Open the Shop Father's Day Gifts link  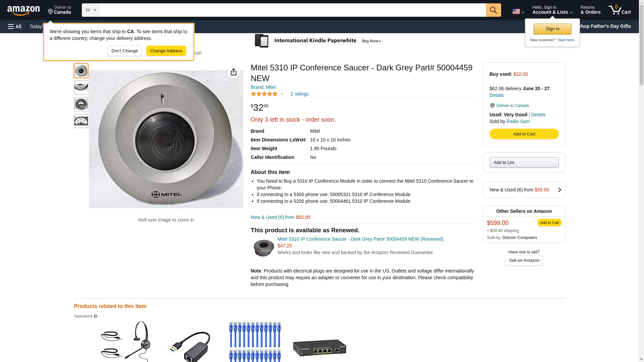604,26
